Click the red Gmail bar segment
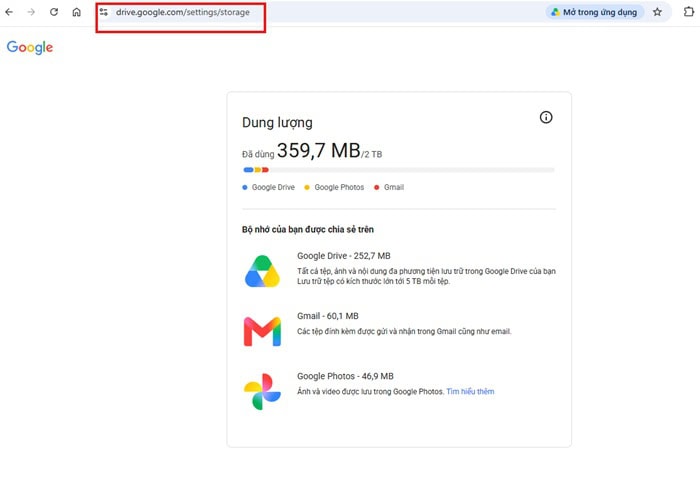 click(265, 170)
